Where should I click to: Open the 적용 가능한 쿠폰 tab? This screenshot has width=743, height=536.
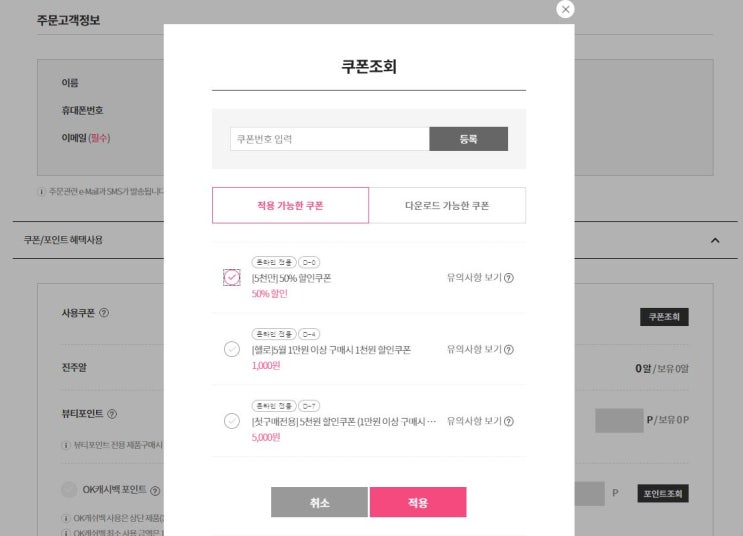pos(290,205)
